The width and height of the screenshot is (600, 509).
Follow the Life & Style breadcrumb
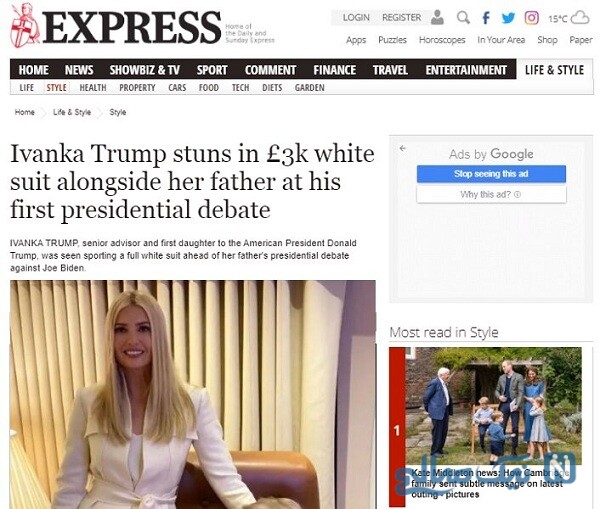(72, 112)
